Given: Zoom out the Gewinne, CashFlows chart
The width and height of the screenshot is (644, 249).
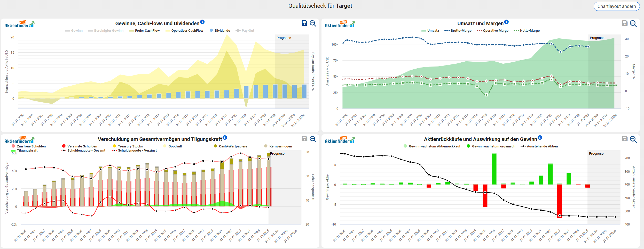Looking at the screenshot, I should pyautogui.click(x=313, y=23).
